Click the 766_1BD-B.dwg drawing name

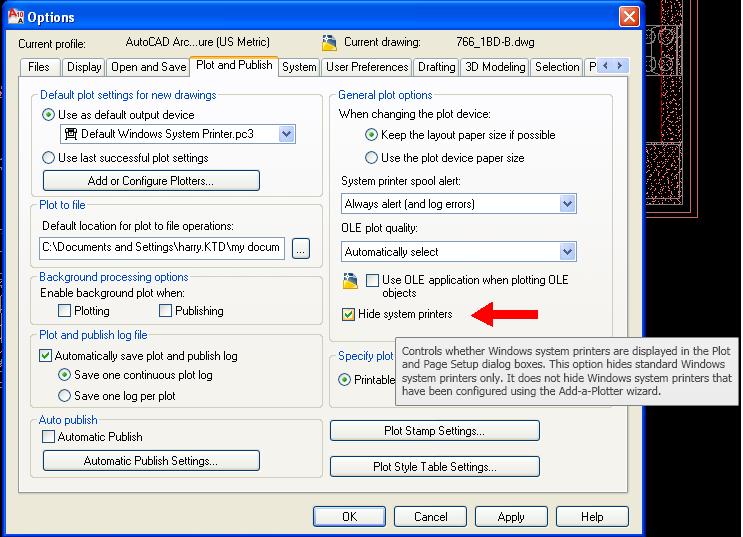tap(495, 42)
